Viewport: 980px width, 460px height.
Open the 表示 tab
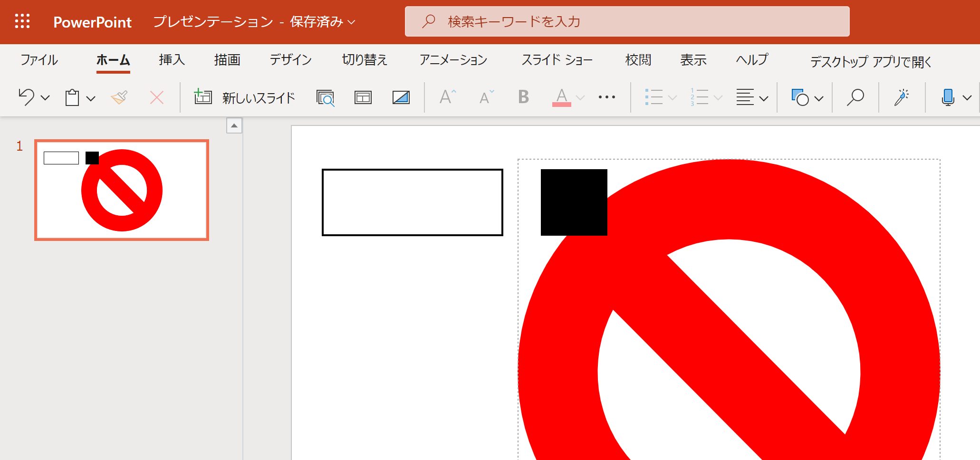[693, 60]
